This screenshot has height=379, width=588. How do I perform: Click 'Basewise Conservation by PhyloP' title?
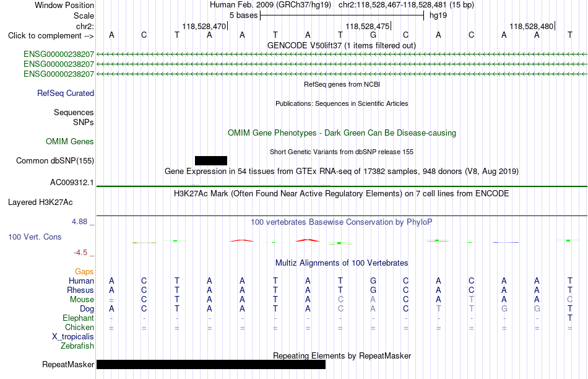click(x=342, y=222)
